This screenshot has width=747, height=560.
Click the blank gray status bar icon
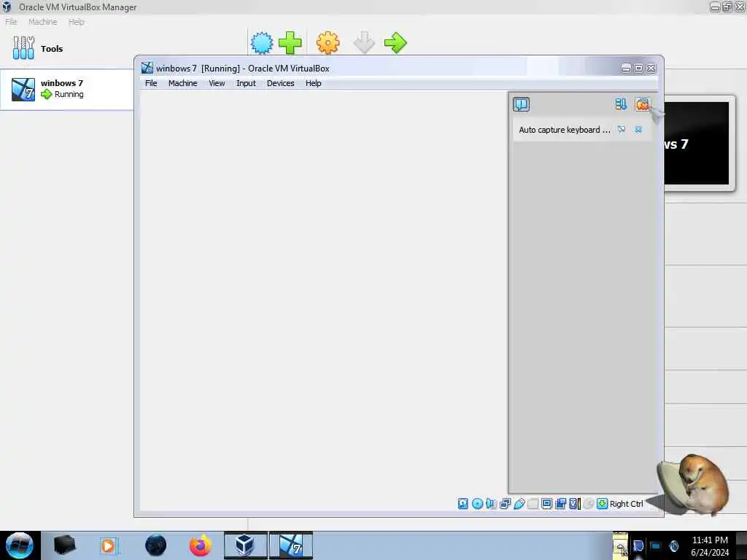click(533, 504)
